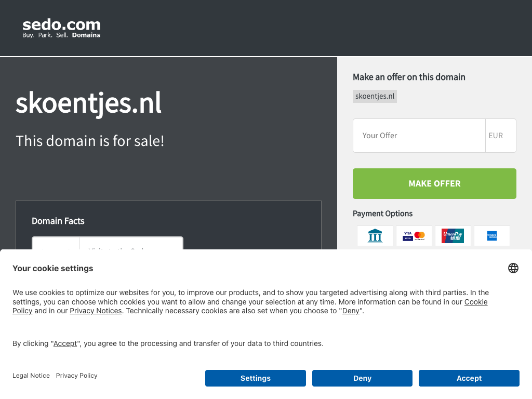Focus the Your Offer input field
The width and height of the screenshot is (532, 399).
pos(419,136)
